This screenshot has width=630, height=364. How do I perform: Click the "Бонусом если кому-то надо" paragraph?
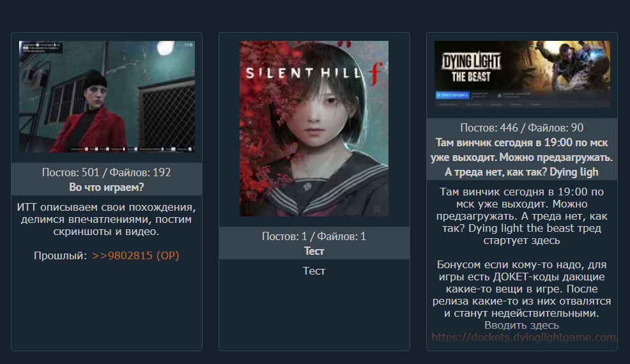coord(521,289)
